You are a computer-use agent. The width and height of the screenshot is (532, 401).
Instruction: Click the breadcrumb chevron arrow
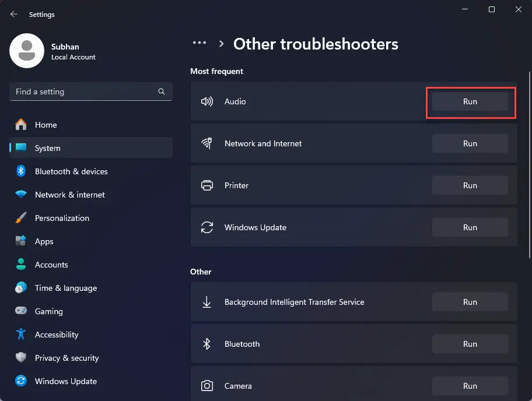coord(221,44)
